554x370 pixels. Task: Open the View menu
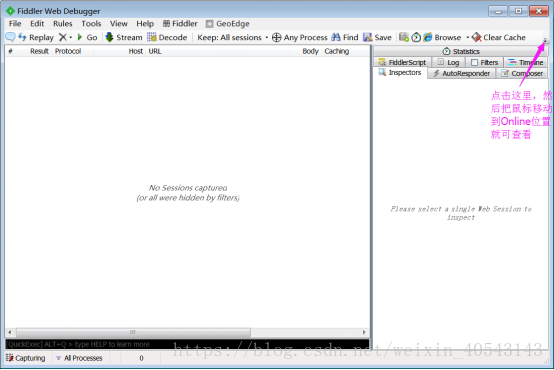118,24
